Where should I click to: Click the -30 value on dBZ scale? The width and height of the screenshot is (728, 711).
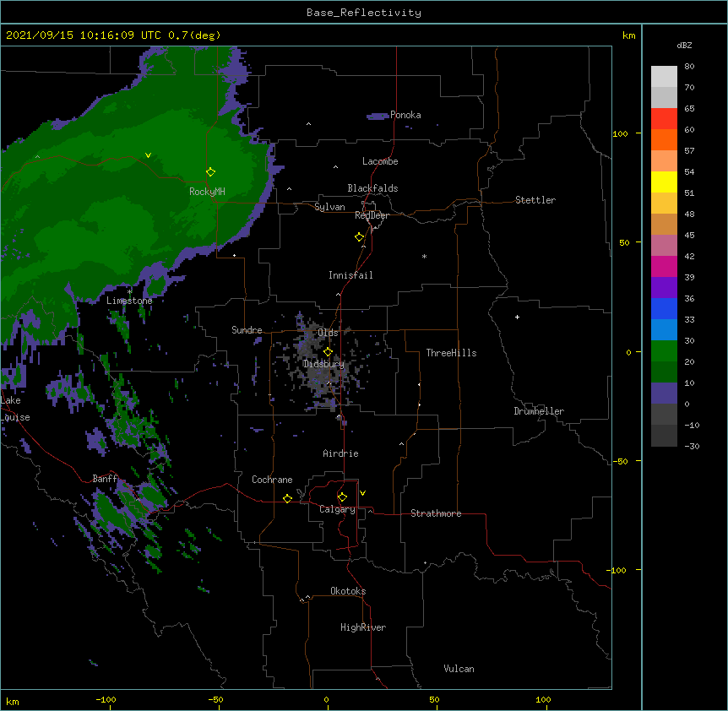click(x=692, y=446)
